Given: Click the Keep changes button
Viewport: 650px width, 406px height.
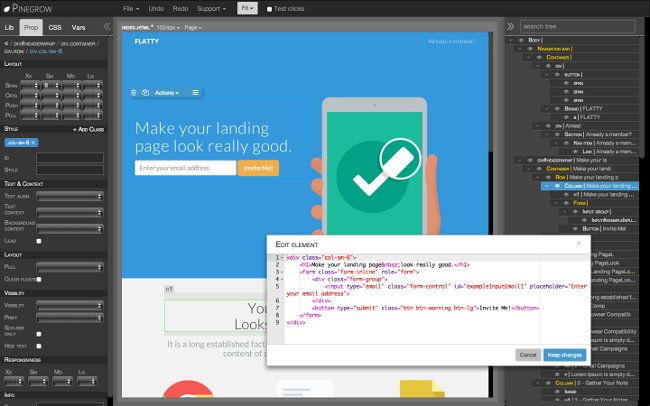Looking at the screenshot, I should click(x=565, y=354).
